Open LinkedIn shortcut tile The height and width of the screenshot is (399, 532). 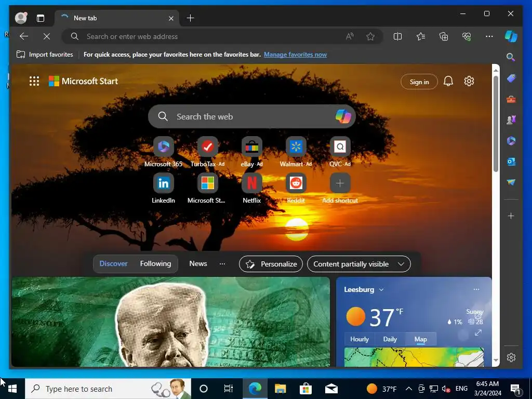tap(164, 183)
